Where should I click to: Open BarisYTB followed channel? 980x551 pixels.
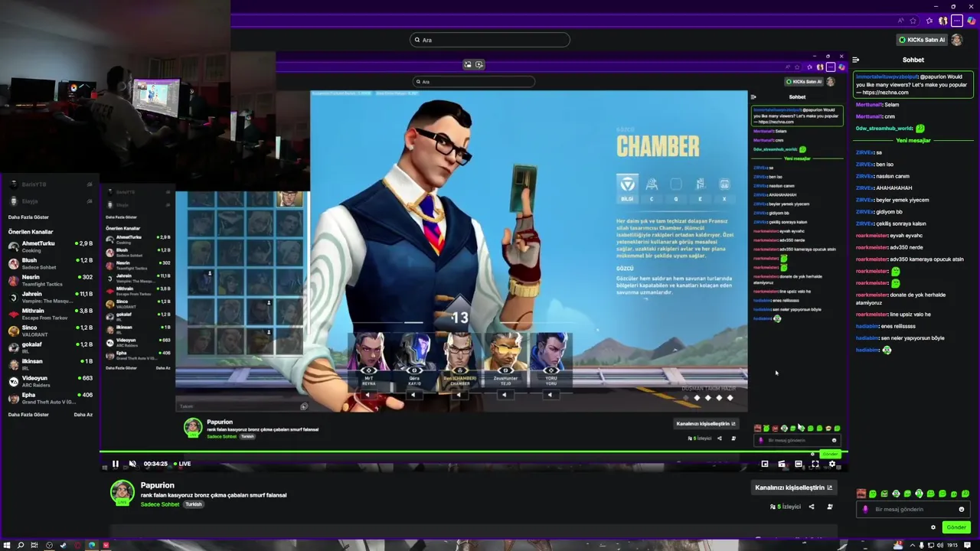click(51, 184)
